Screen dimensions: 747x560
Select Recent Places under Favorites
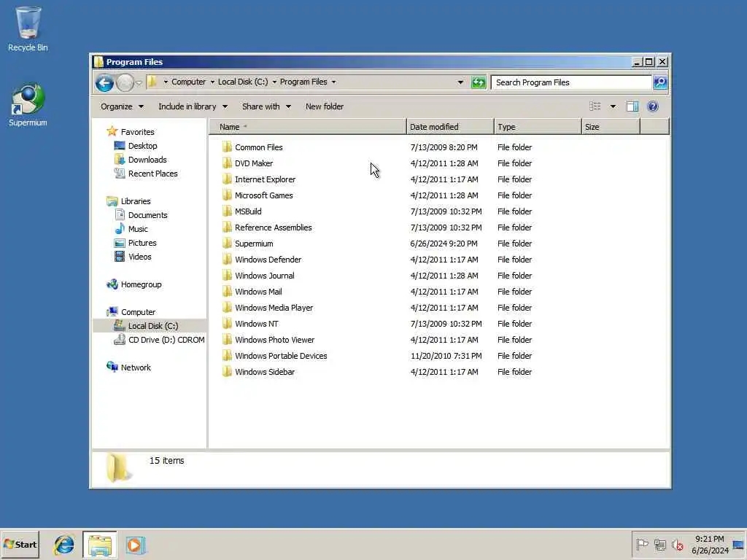click(x=152, y=174)
